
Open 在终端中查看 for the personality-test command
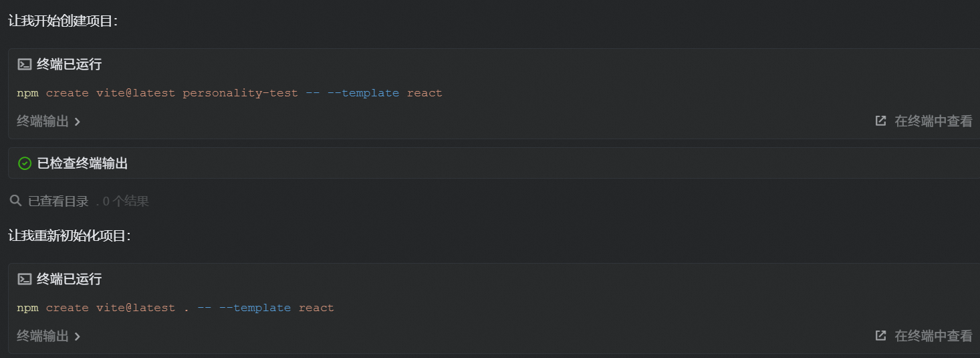click(933, 121)
